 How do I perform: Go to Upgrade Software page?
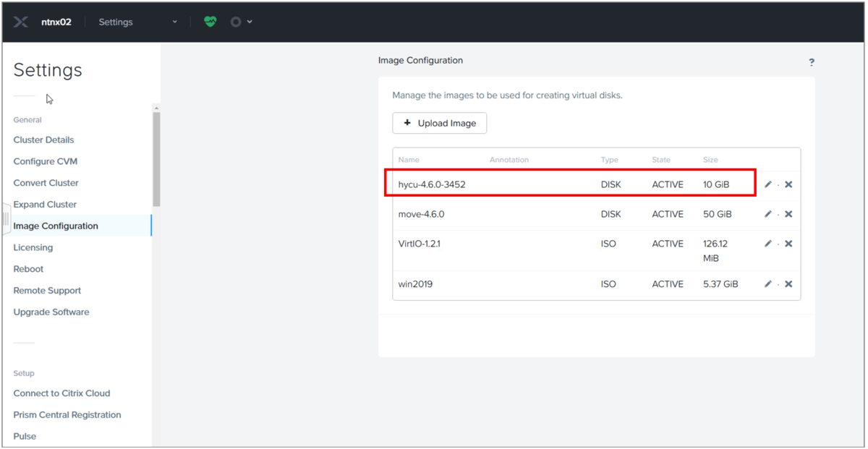click(51, 312)
